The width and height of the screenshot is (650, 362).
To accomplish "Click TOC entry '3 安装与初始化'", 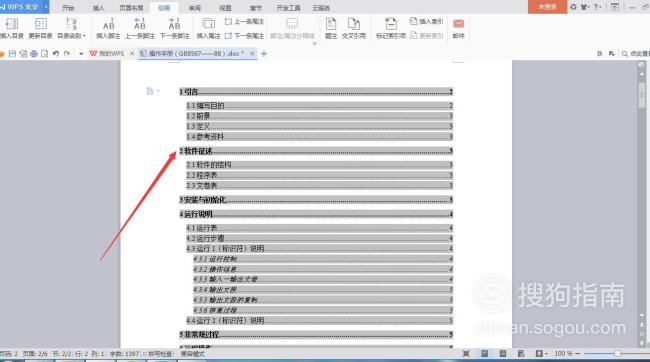I will point(316,200).
